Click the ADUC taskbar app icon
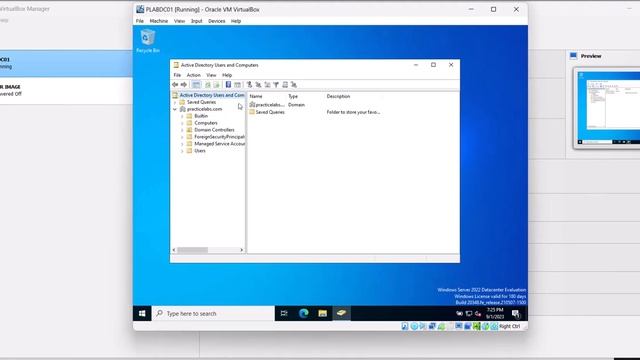 pyautogui.click(x=341, y=313)
